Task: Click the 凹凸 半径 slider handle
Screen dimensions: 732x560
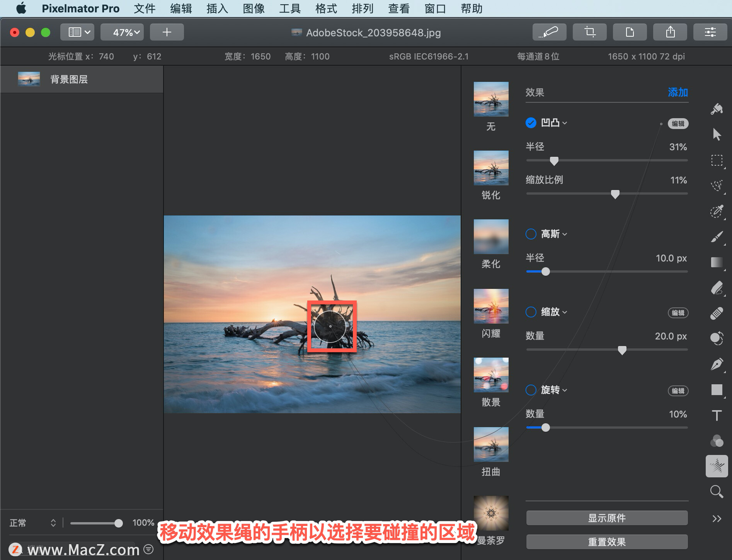Action: coord(554,161)
